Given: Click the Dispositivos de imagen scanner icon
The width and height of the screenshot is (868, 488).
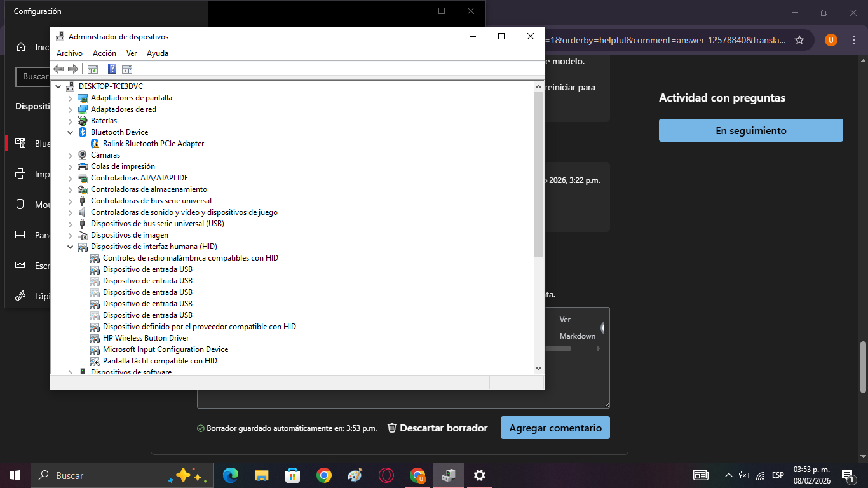Looking at the screenshot, I should tap(83, 235).
